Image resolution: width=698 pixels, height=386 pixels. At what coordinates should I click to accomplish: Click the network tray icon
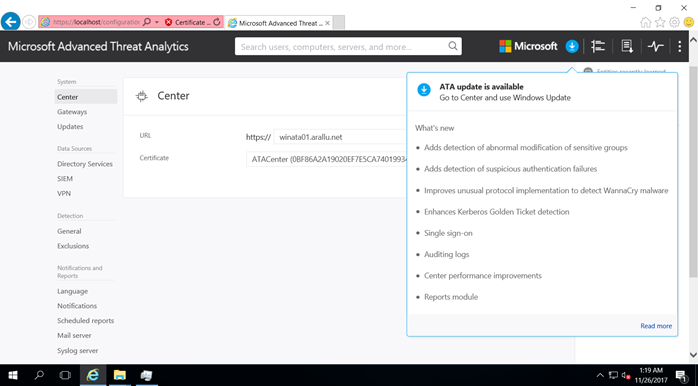(x=613, y=375)
